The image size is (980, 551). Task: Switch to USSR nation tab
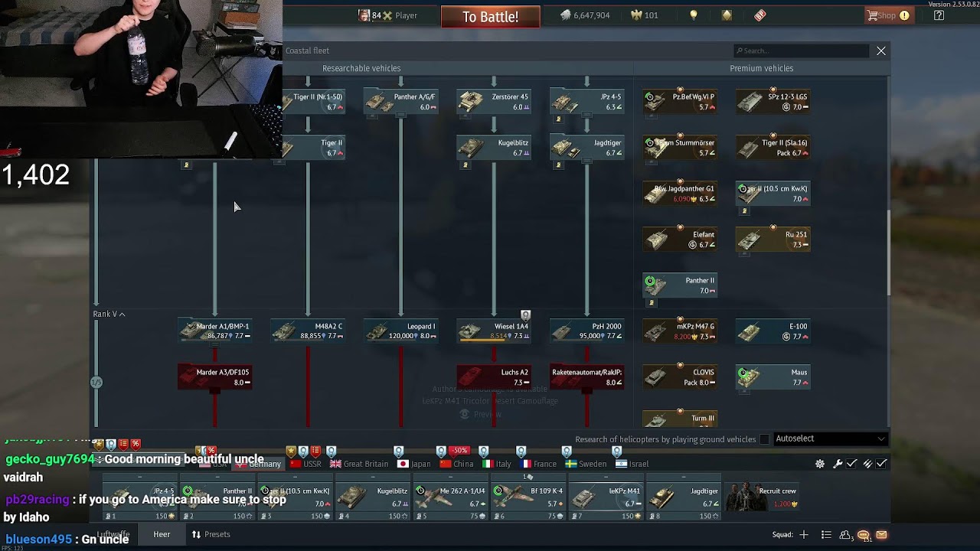(305, 464)
